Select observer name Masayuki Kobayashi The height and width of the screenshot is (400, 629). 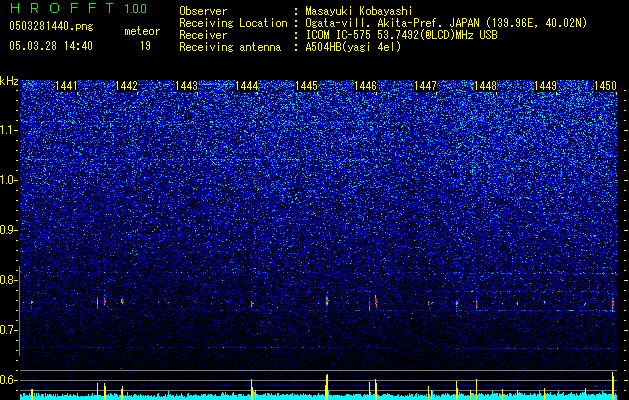point(359,11)
